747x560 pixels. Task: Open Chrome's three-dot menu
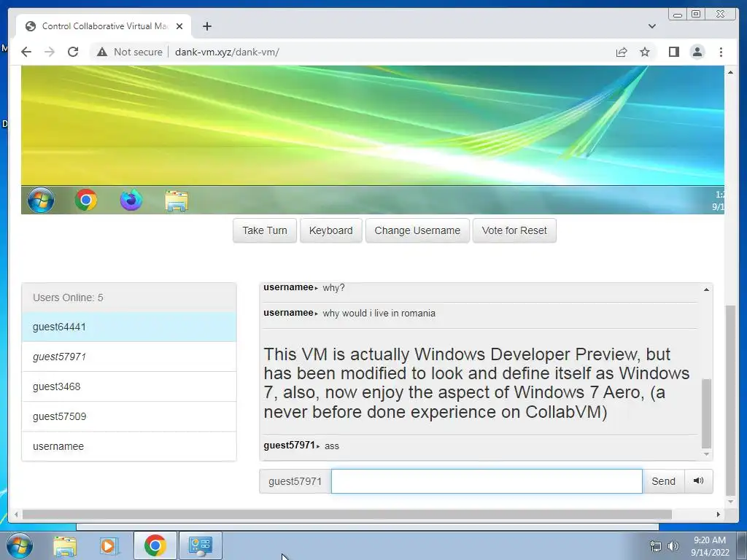point(721,52)
